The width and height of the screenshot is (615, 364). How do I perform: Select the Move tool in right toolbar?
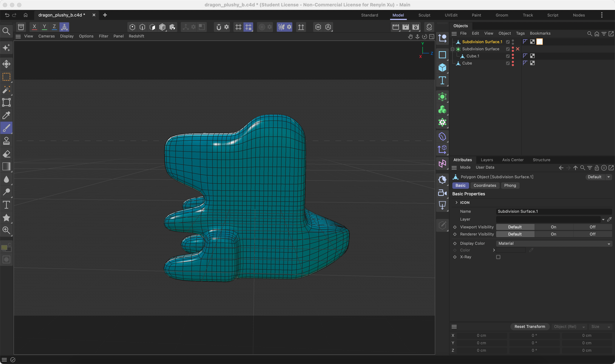(x=442, y=38)
